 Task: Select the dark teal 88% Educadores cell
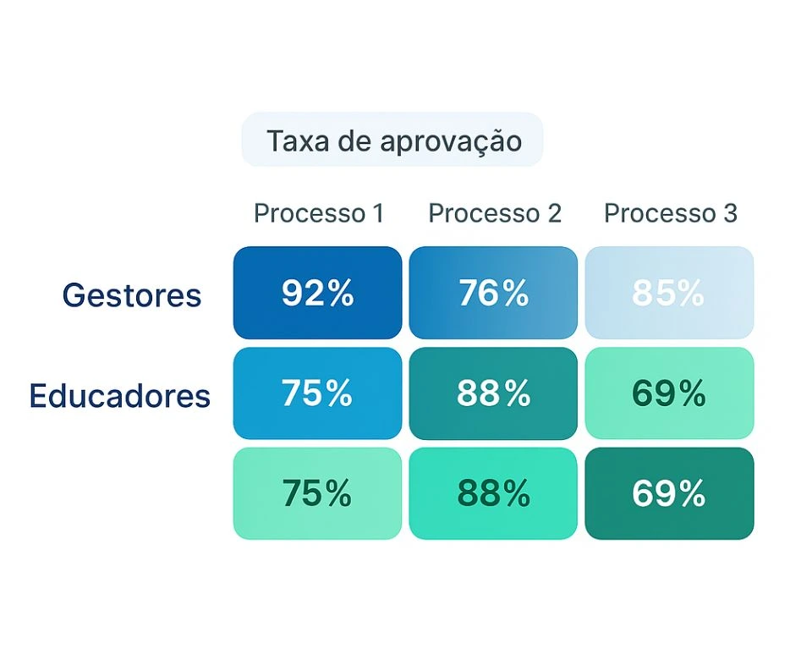pos(493,393)
